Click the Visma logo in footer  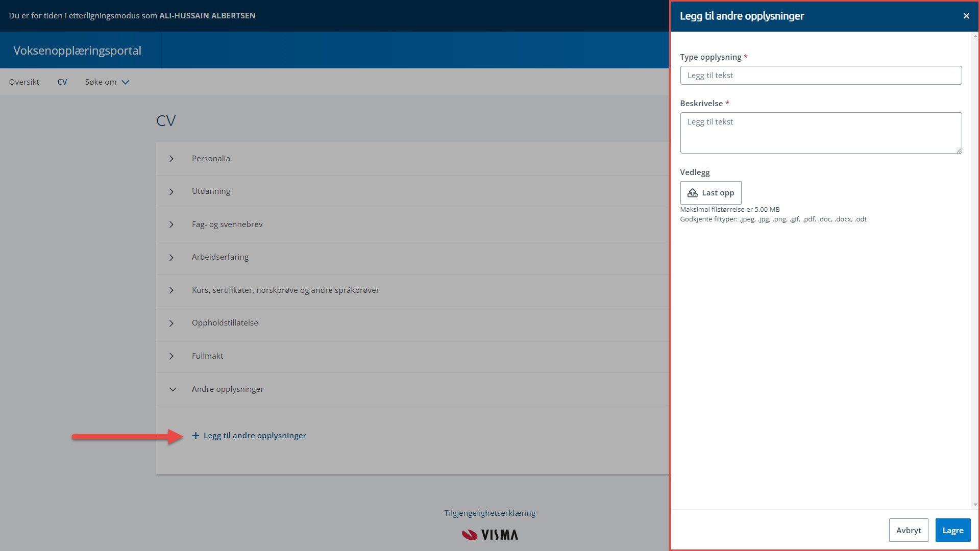(490, 535)
